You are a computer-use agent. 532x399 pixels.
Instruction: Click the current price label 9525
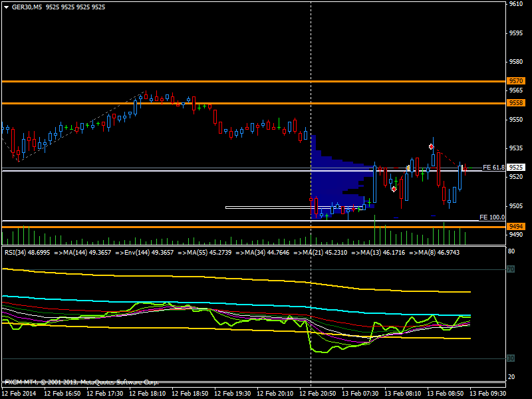[516, 168]
